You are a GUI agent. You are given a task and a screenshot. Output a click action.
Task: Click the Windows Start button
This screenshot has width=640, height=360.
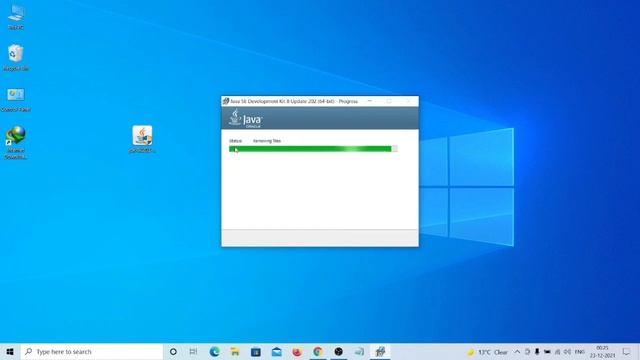point(10,351)
